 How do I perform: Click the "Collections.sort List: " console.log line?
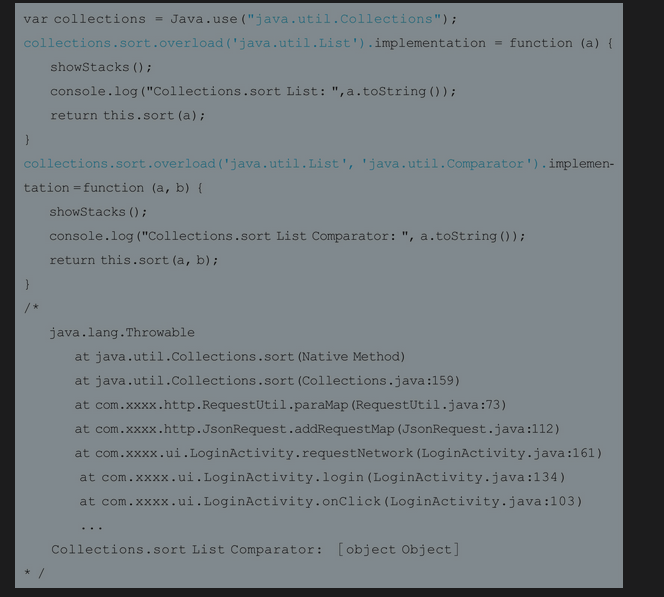pos(253,91)
